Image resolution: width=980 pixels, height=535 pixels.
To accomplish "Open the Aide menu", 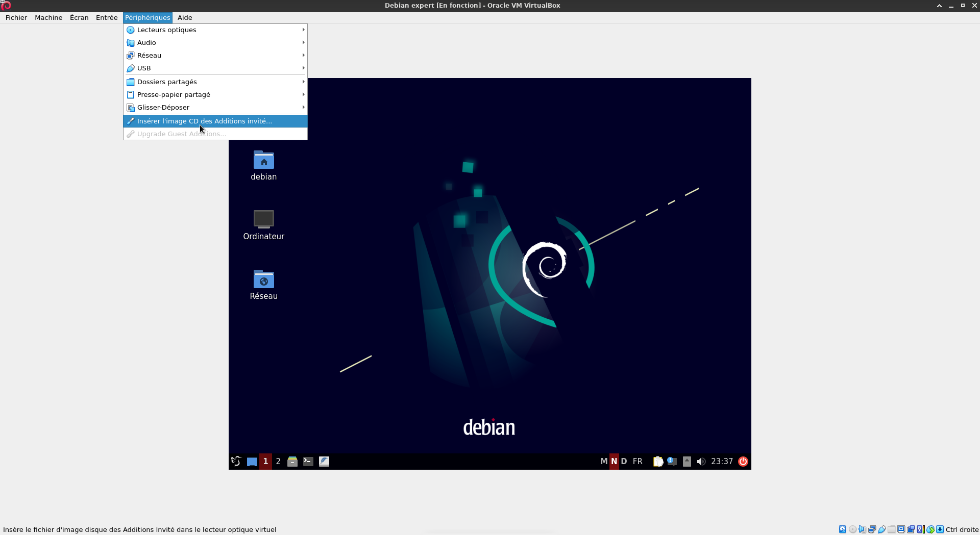I will (185, 17).
